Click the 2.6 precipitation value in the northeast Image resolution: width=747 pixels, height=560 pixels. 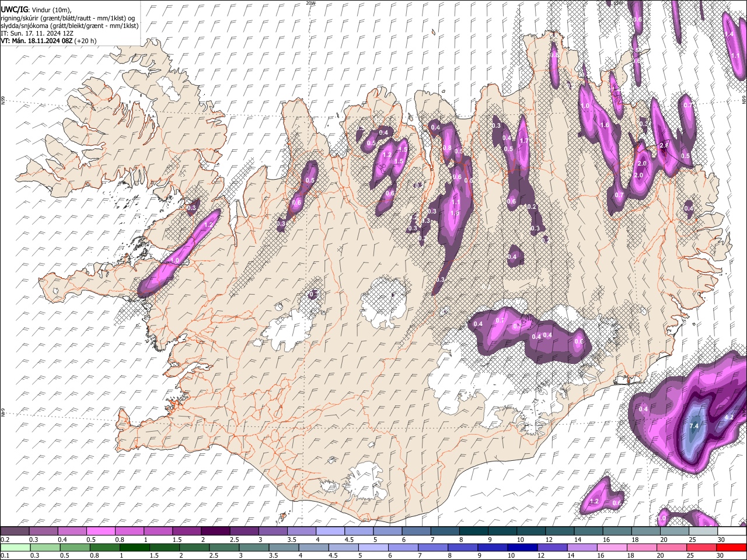click(x=664, y=145)
